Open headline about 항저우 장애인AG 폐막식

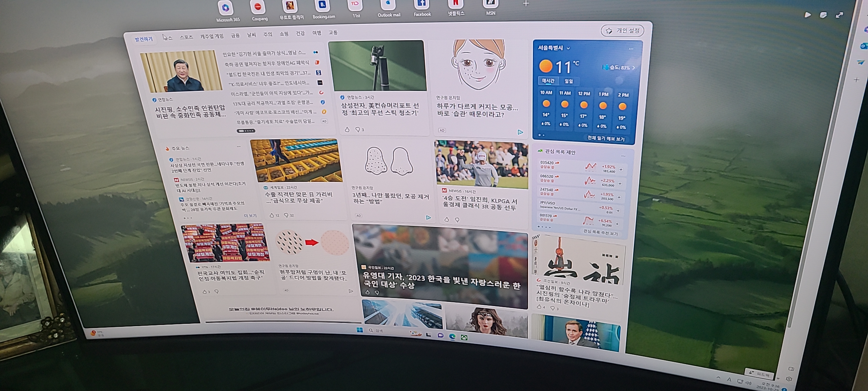(268, 64)
